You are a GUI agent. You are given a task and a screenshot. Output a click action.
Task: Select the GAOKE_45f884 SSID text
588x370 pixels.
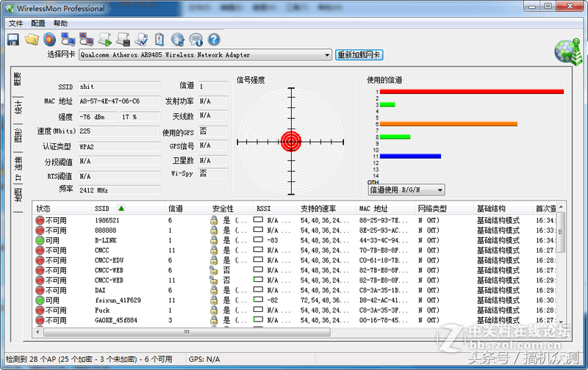click(116, 320)
